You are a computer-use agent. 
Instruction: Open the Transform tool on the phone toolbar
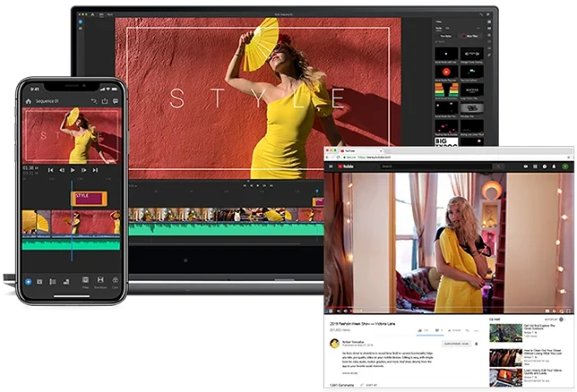[100, 282]
